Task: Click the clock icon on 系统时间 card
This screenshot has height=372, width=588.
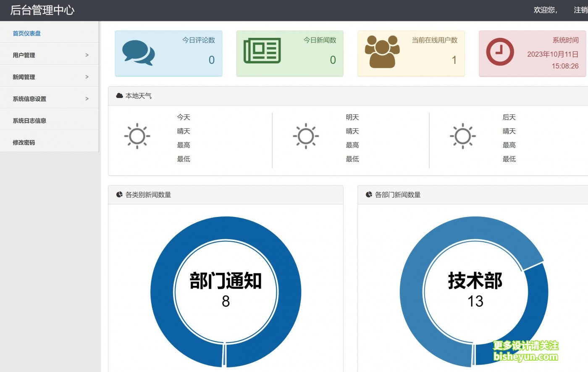Action: click(500, 52)
